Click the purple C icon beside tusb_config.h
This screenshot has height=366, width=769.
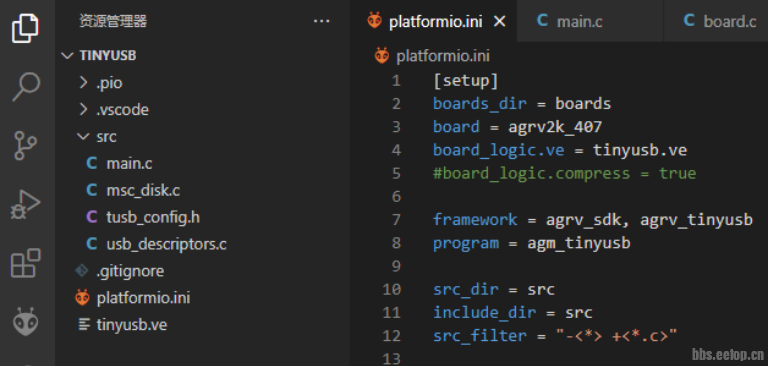coord(91,217)
